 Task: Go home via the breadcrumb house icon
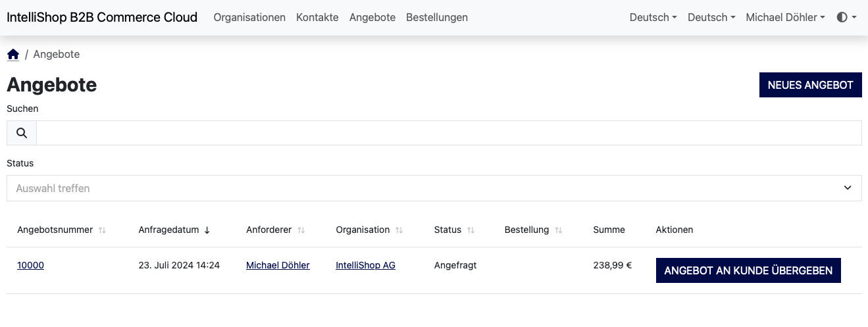13,55
